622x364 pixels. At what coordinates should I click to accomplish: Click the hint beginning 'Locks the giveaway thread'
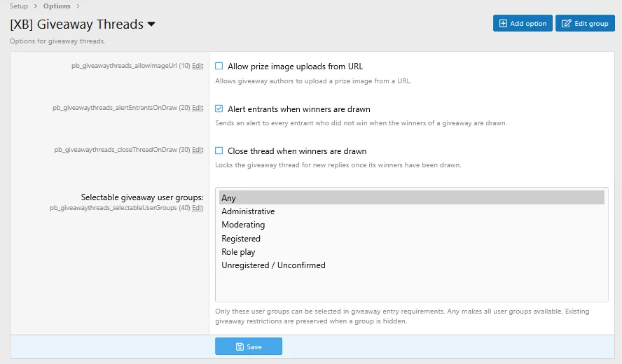click(338, 165)
